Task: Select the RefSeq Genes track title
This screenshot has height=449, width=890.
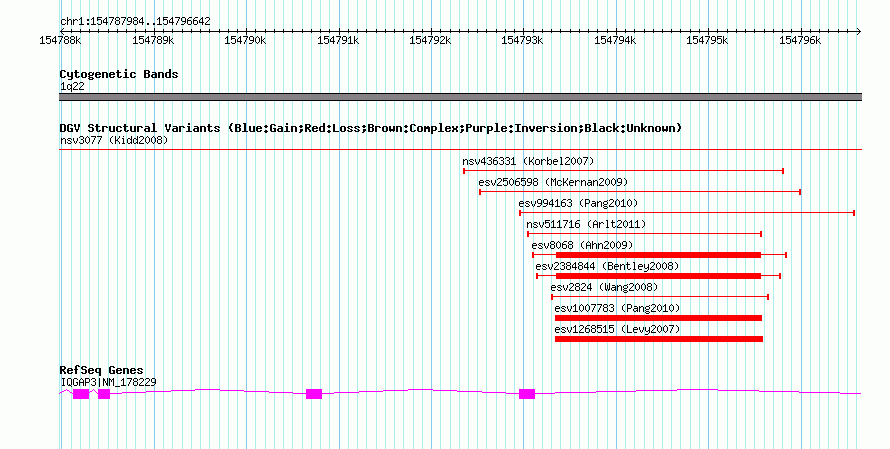Action: (102, 370)
